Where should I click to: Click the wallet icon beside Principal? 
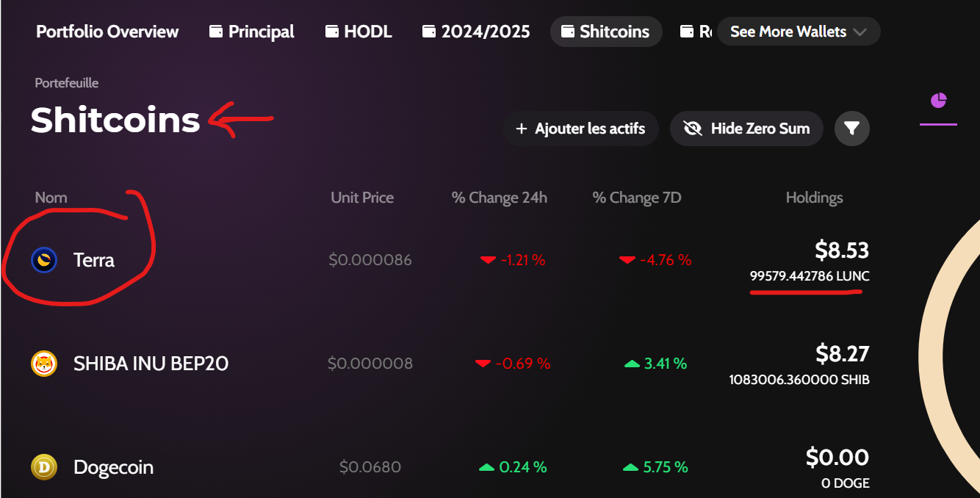[x=216, y=32]
